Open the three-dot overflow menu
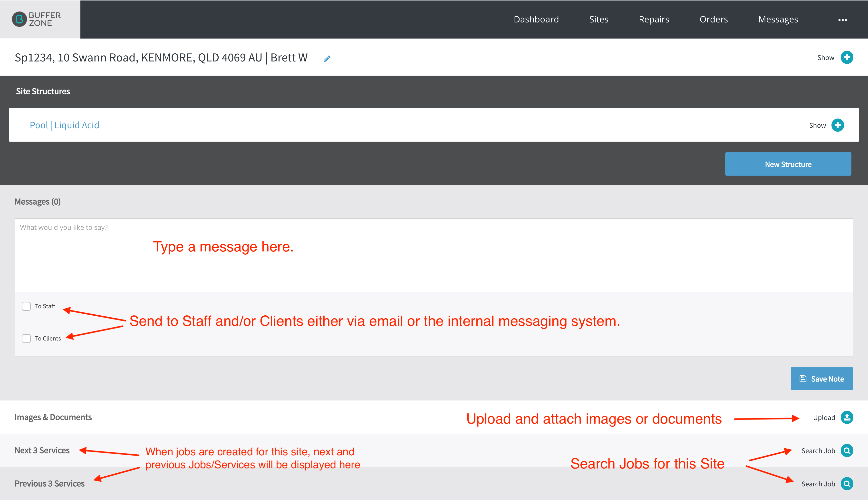Image resolution: width=868 pixels, height=500 pixels. click(843, 20)
